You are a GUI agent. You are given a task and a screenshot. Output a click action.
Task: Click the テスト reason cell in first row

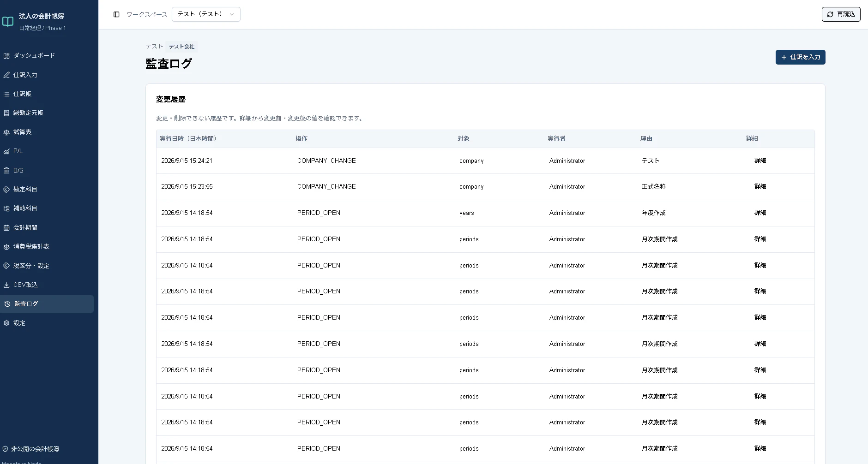pyautogui.click(x=651, y=161)
